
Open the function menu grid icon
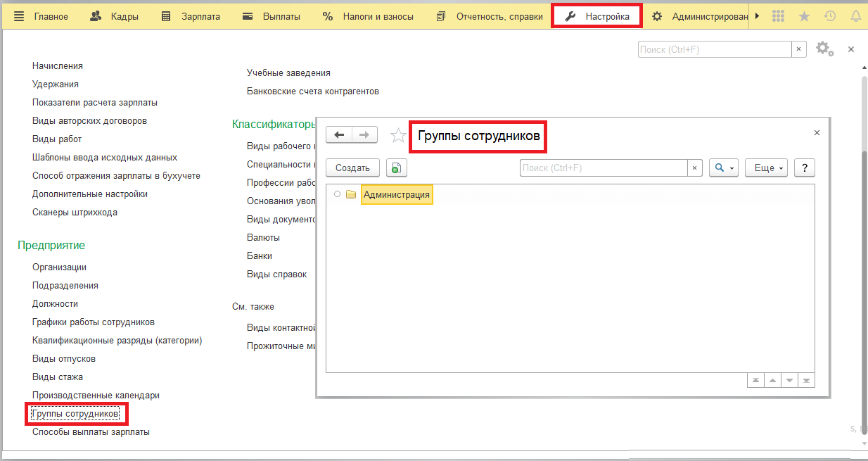778,16
